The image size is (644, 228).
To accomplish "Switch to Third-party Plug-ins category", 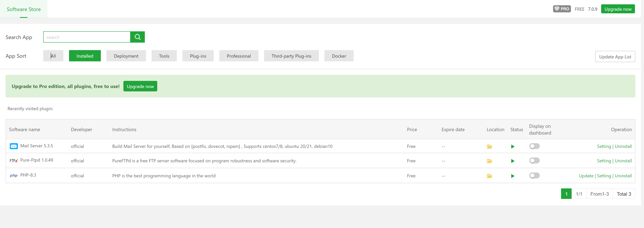I will point(291,56).
